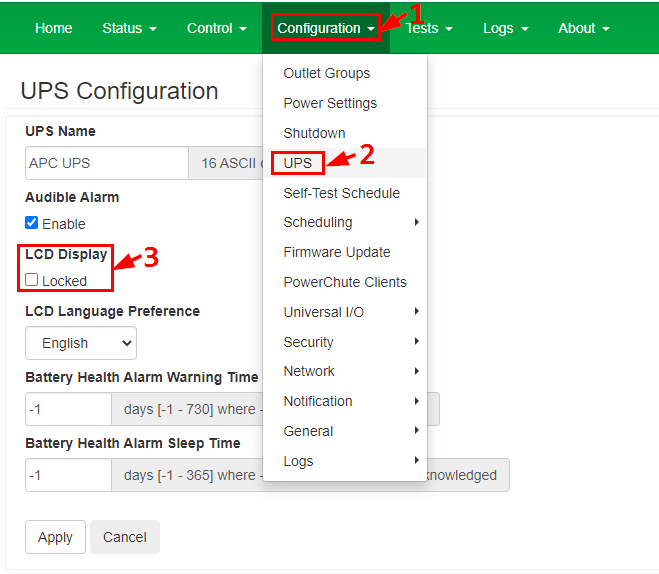Apply the UPS configuration changes
The image size is (659, 574).
(x=55, y=537)
